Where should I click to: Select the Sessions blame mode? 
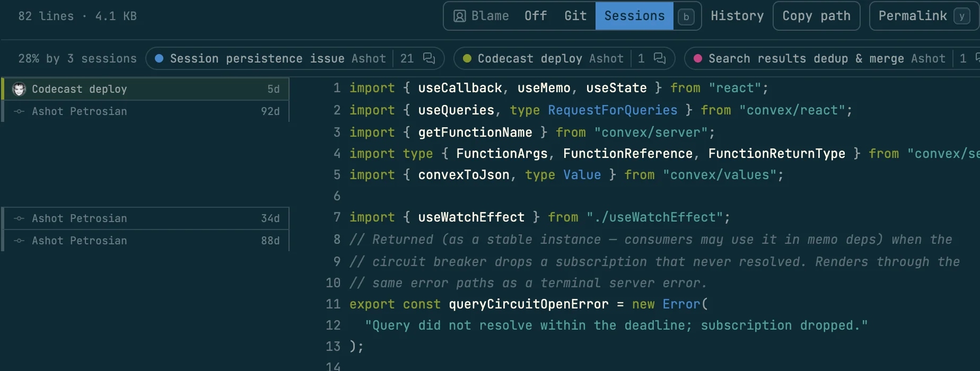coord(634,16)
